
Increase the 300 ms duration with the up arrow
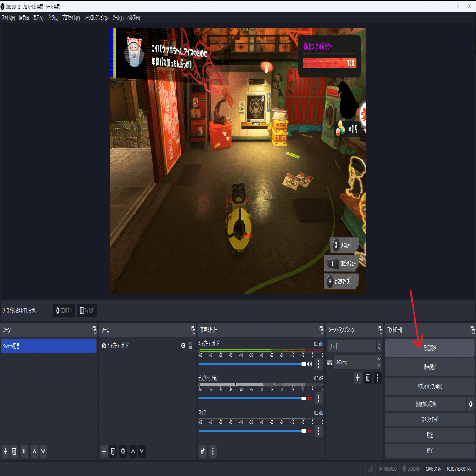[378, 359]
